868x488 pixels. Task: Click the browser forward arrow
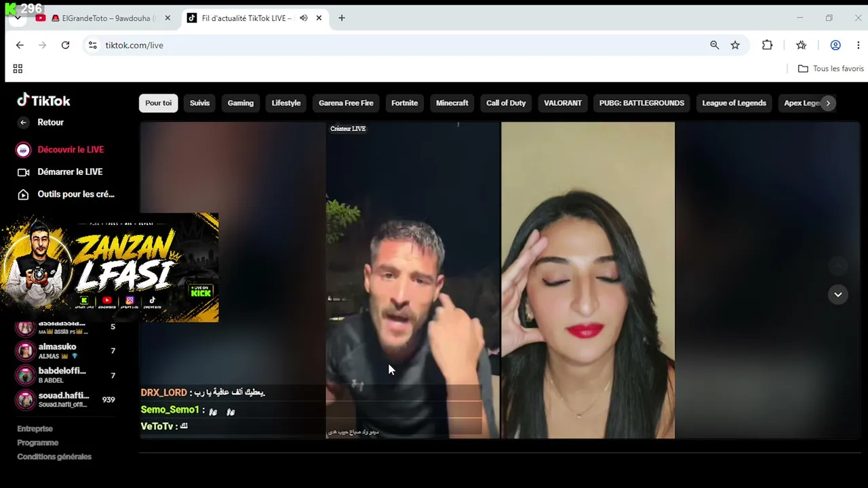[42, 45]
